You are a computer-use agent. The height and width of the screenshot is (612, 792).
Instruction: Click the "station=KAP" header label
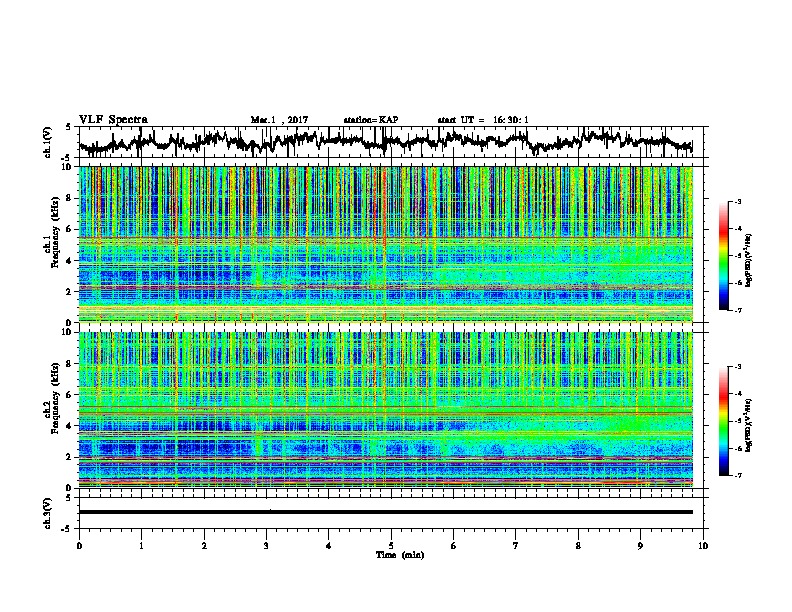click(x=371, y=120)
